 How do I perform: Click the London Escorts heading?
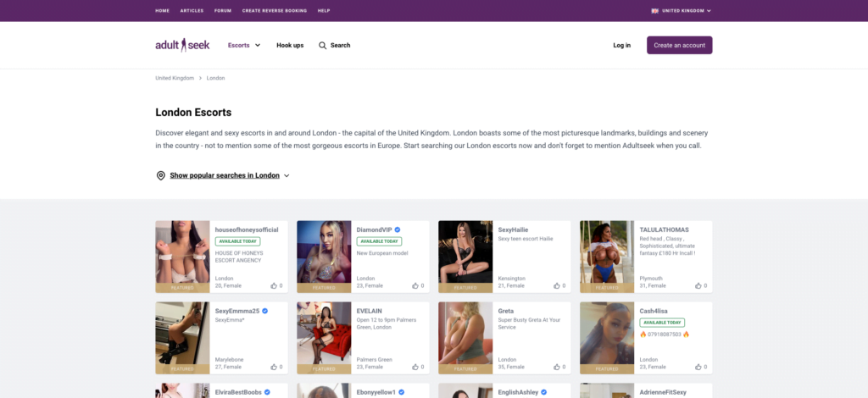(193, 113)
